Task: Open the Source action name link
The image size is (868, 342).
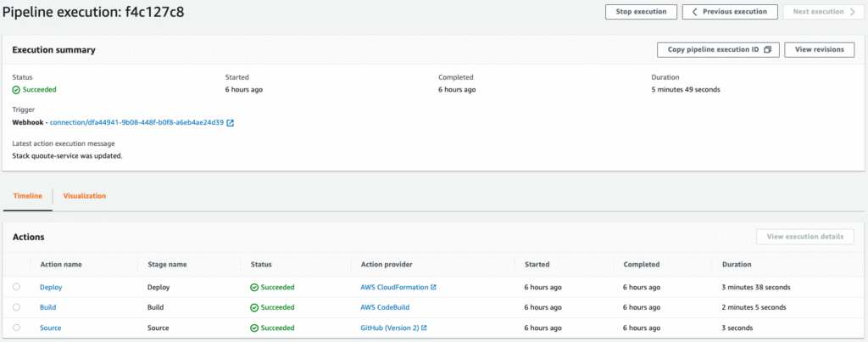Action: pyautogui.click(x=50, y=328)
